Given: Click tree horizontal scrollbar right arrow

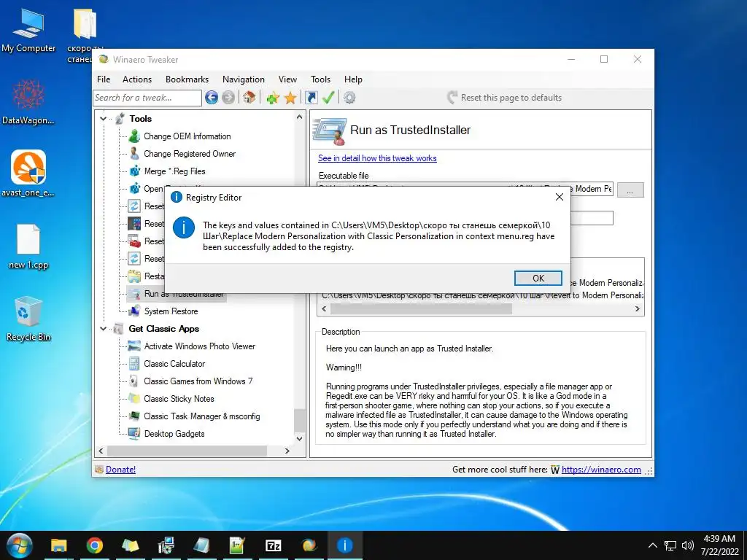Looking at the screenshot, I should pos(287,451).
